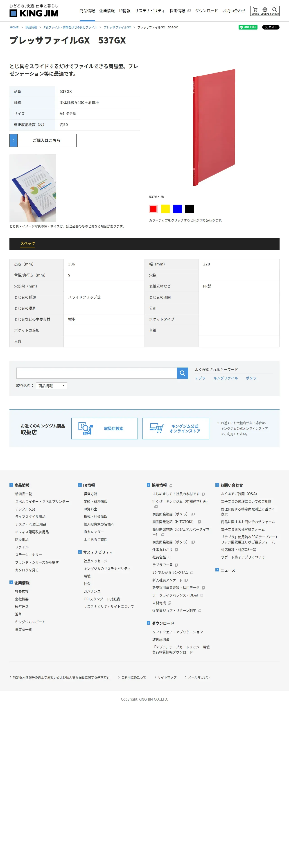This screenshot has height=868, width=289.
Task: Open the 絞り込む 商品情報 dropdown
Action: [52, 386]
